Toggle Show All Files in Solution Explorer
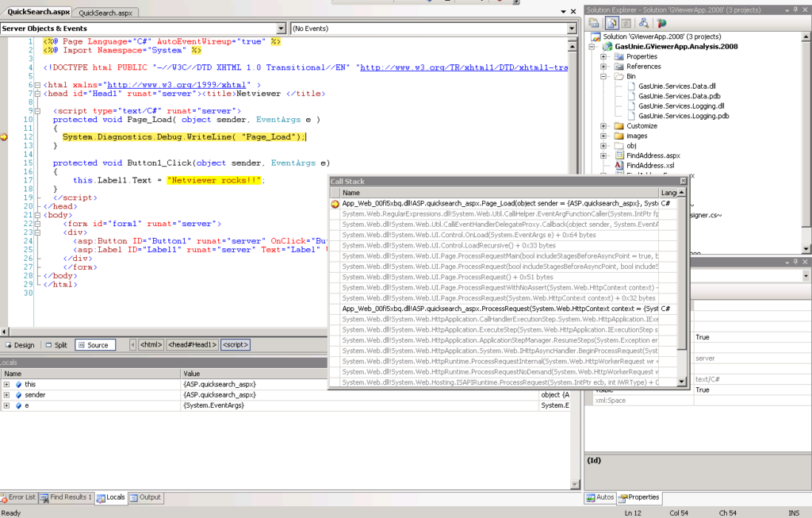This screenshot has width=812, height=518. (611, 22)
